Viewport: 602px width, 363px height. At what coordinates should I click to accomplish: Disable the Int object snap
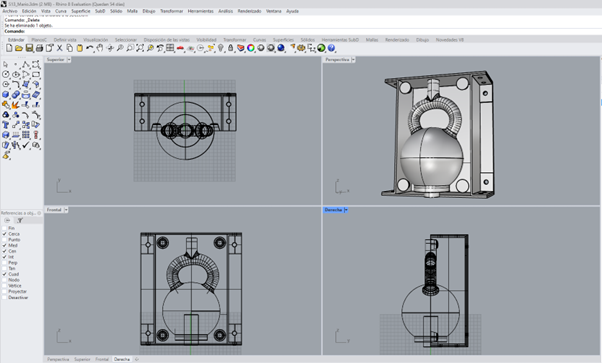(5, 257)
